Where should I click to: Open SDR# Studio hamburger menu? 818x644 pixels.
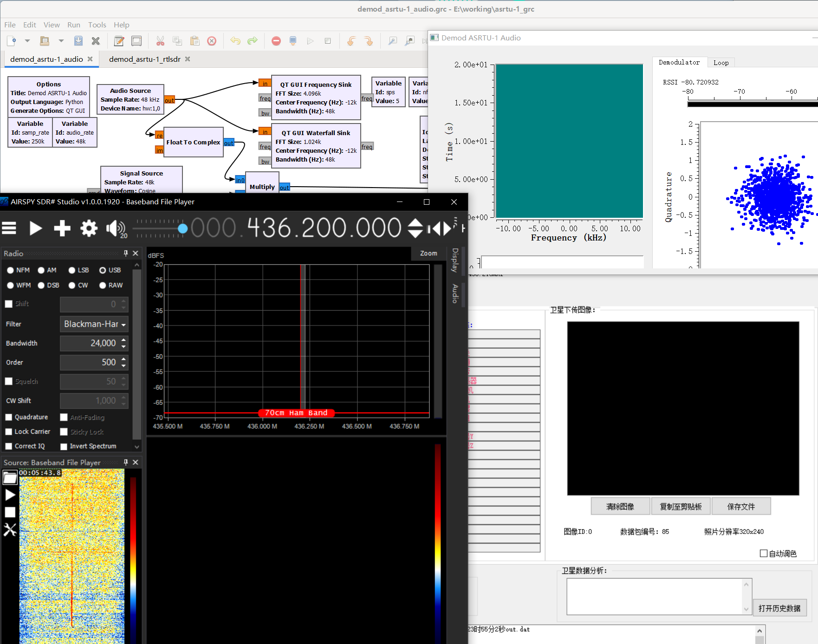coord(9,228)
